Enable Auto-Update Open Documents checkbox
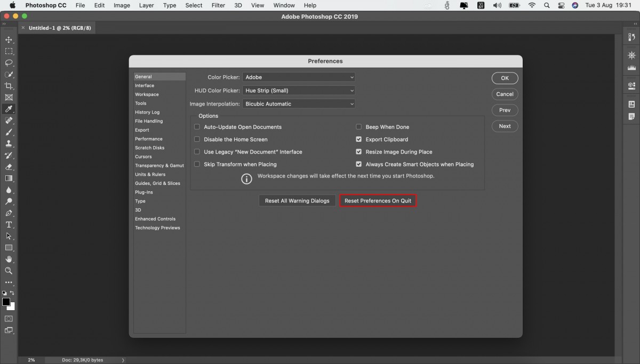Image resolution: width=640 pixels, height=364 pixels. pos(197,127)
